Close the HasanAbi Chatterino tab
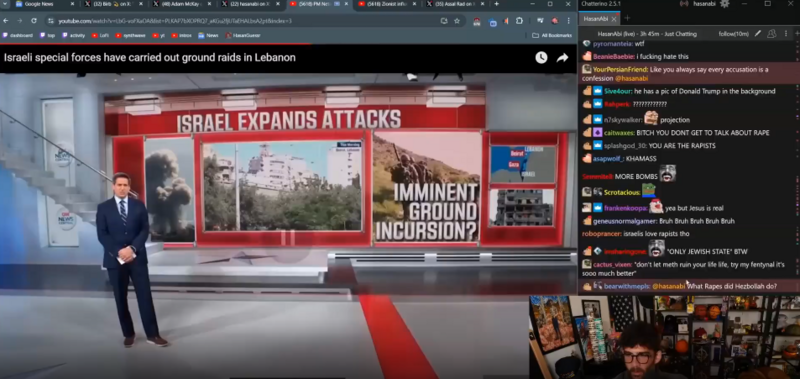This screenshot has height=379, width=800. tap(614, 19)
